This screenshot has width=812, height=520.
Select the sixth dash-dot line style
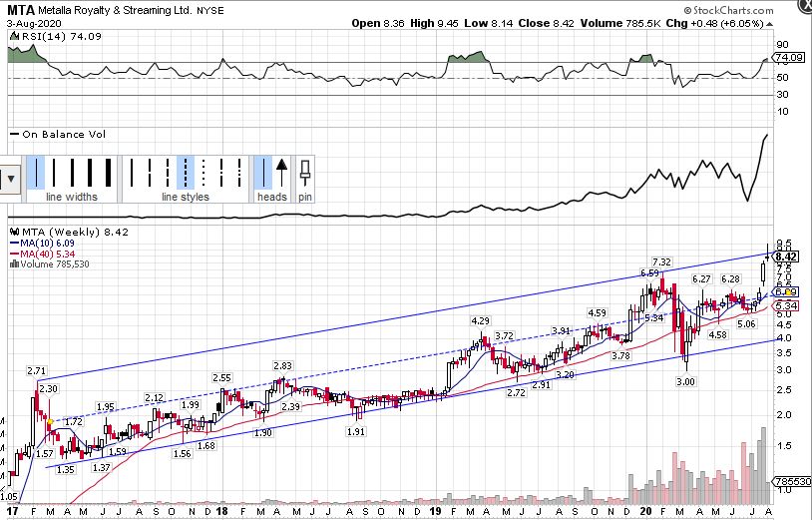pyautogui.click(x=221, y=173)
